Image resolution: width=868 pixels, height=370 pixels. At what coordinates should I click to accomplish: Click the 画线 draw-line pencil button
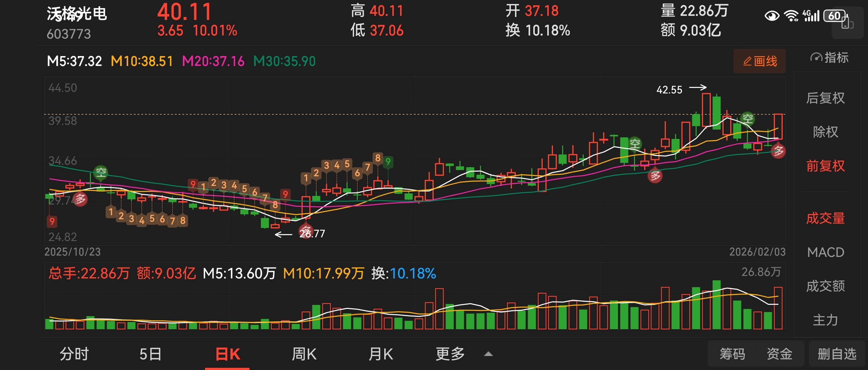(x=759, y=61)
